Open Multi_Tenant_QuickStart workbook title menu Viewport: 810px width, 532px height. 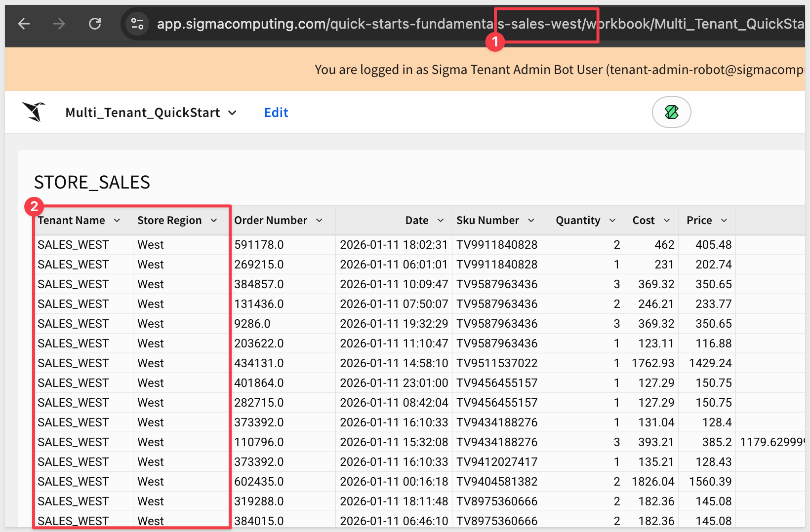[151, 113]
